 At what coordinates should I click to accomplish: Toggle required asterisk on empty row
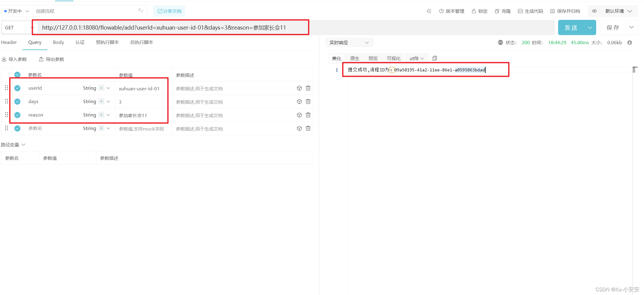coord(101,128)
